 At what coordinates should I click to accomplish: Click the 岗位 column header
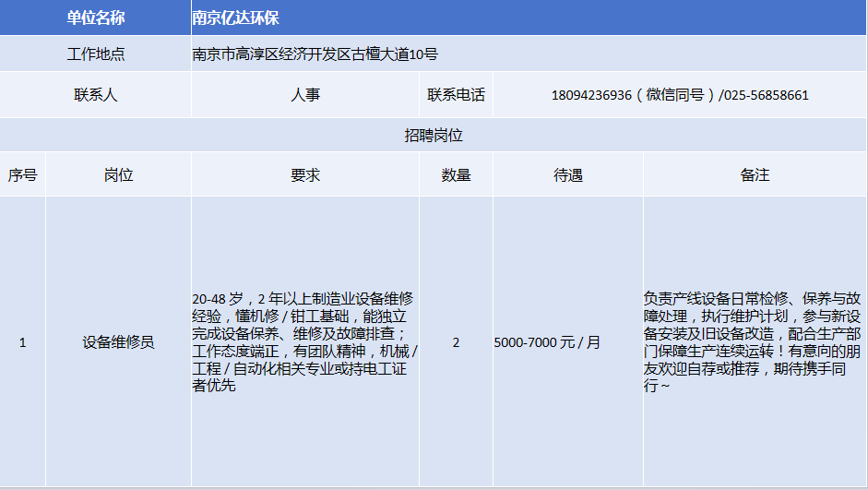(x=118, y=175)
